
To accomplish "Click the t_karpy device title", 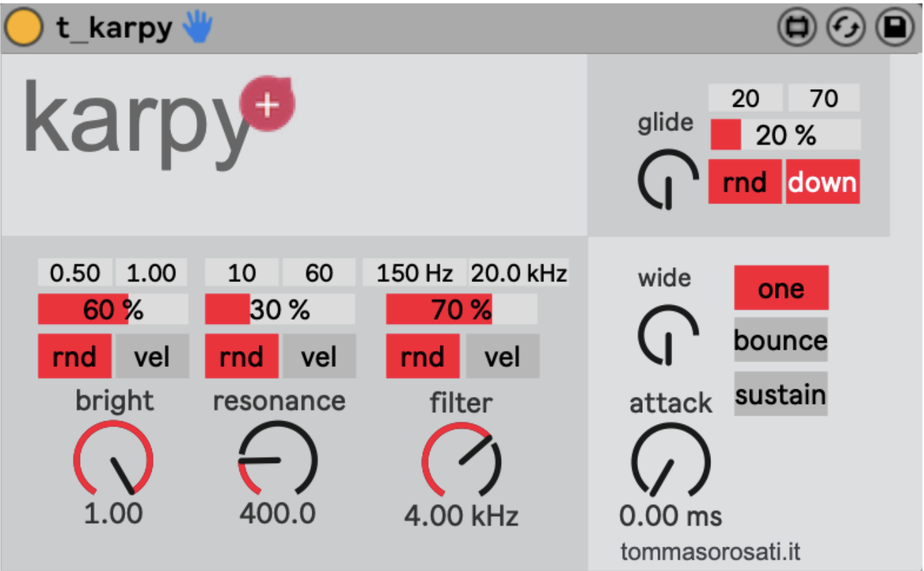I will [114, 29].
